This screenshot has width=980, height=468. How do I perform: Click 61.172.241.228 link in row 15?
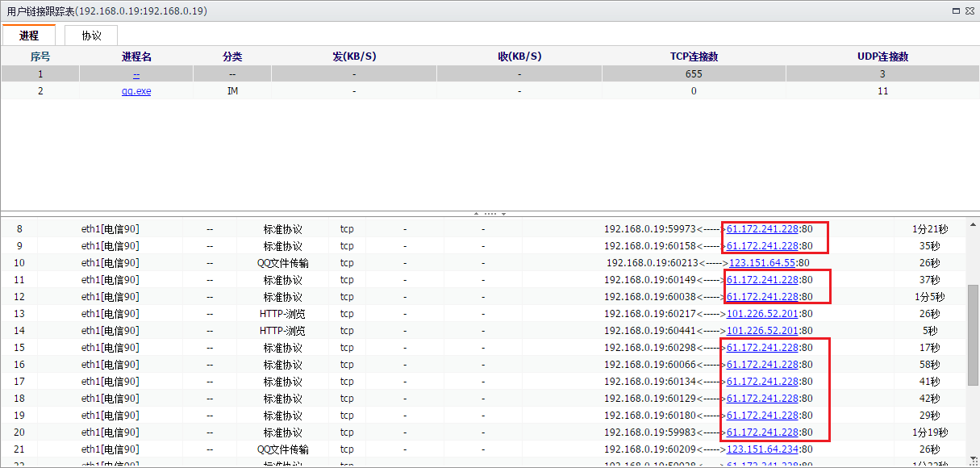click(x=762, y=348)
